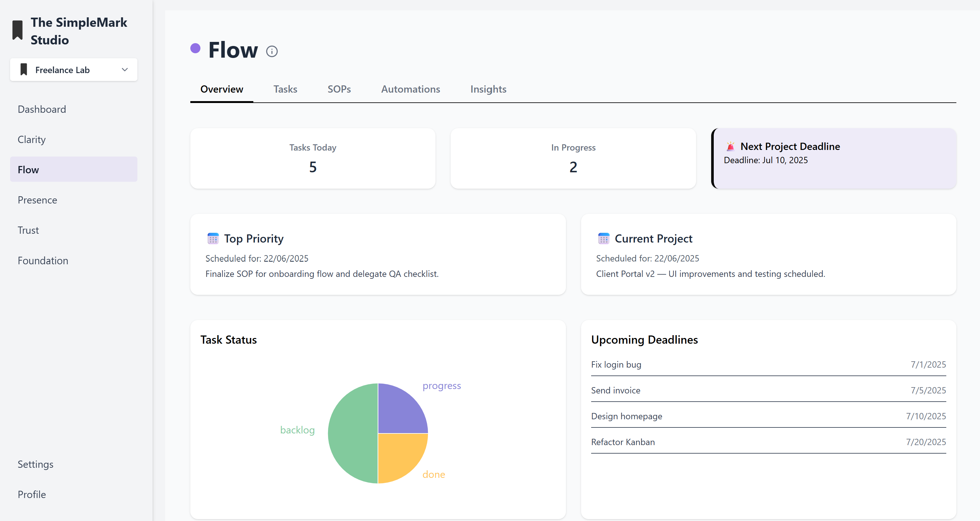Click the siren icon on Next Project Deadline

(730, 146)
